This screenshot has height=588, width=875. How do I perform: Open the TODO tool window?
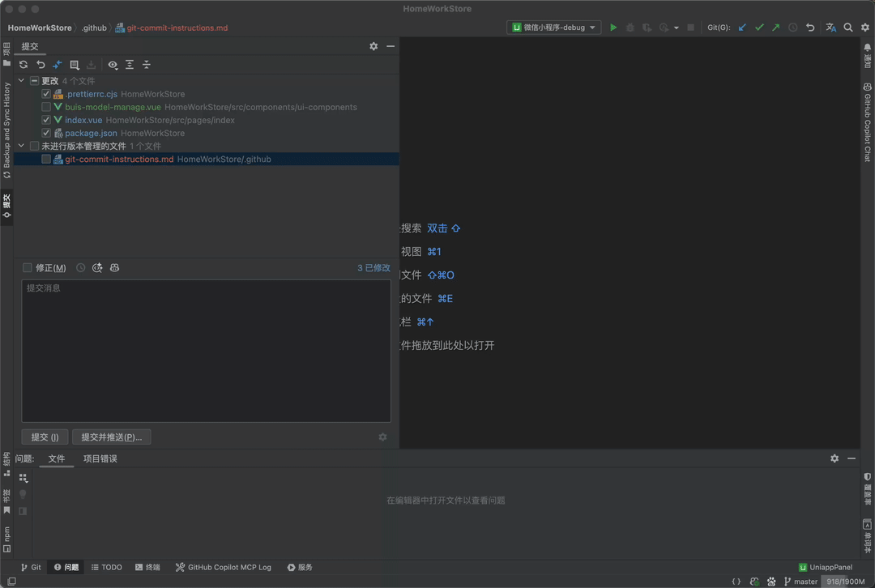click(107, 568)
